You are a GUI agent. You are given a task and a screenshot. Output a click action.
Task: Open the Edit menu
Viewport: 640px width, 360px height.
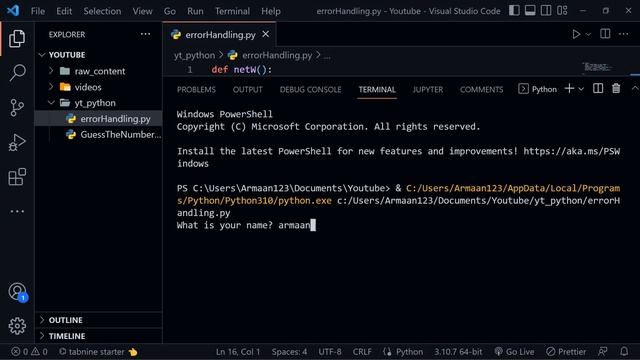coord(64,11)
